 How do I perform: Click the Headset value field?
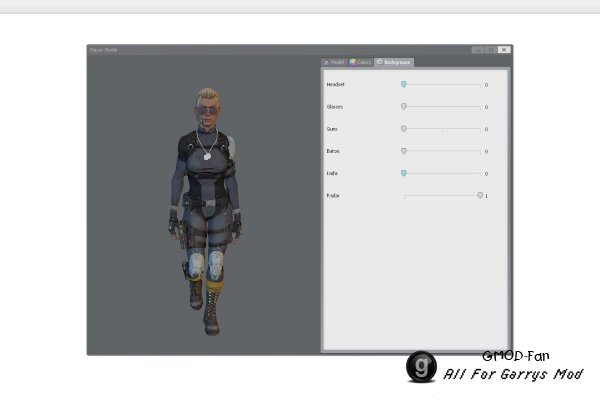tap(486, 85)
